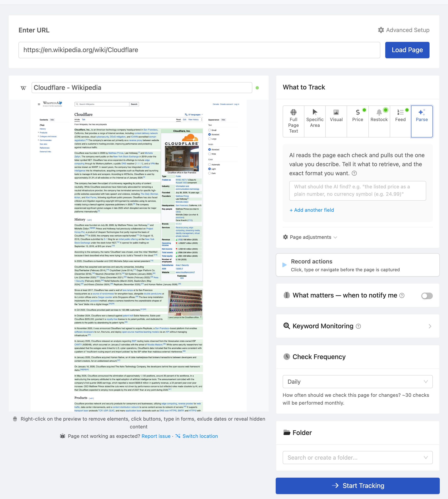
Task: Select Wide width radio in preview
Action: [x=209, y=154]
